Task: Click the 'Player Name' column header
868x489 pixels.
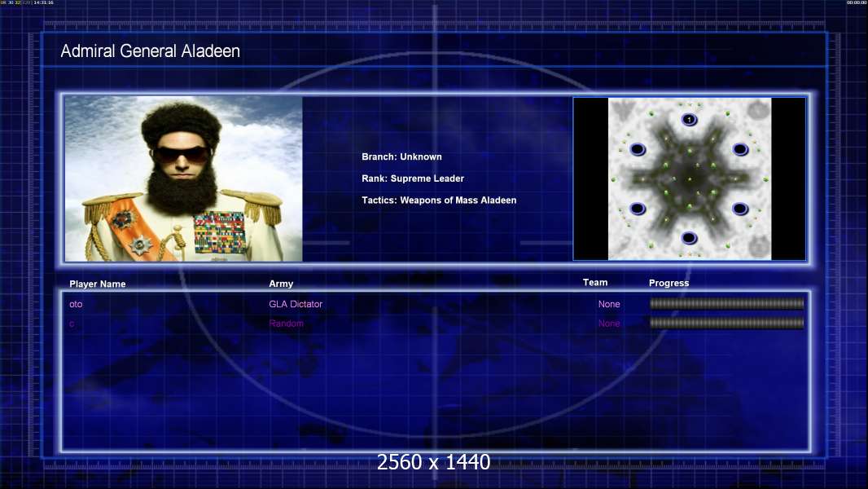Action: (x=98, y=284)
